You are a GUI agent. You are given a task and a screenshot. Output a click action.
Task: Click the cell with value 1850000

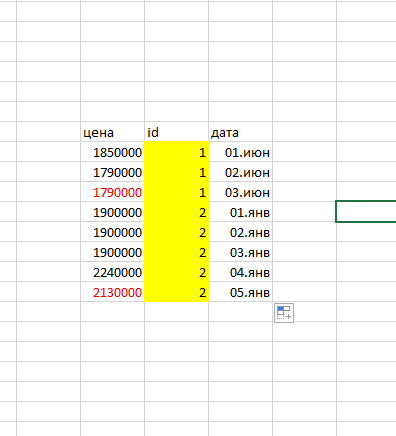point(112,152)
